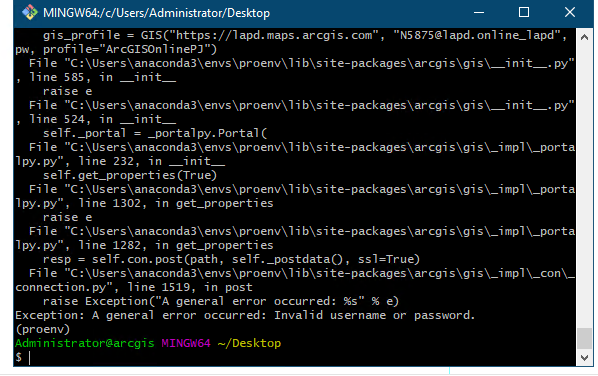
Task: Click 'line 585, in __init__' text
Action: pos(103,77)
